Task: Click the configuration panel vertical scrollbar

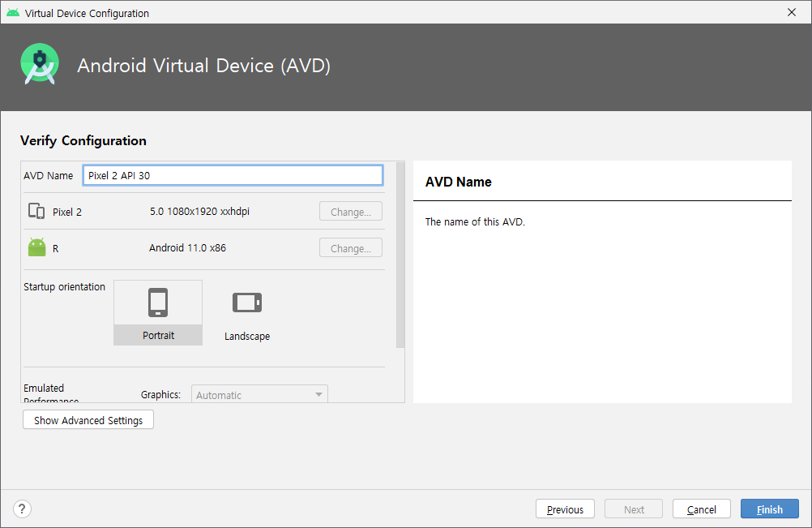Action: click(400, 255)
